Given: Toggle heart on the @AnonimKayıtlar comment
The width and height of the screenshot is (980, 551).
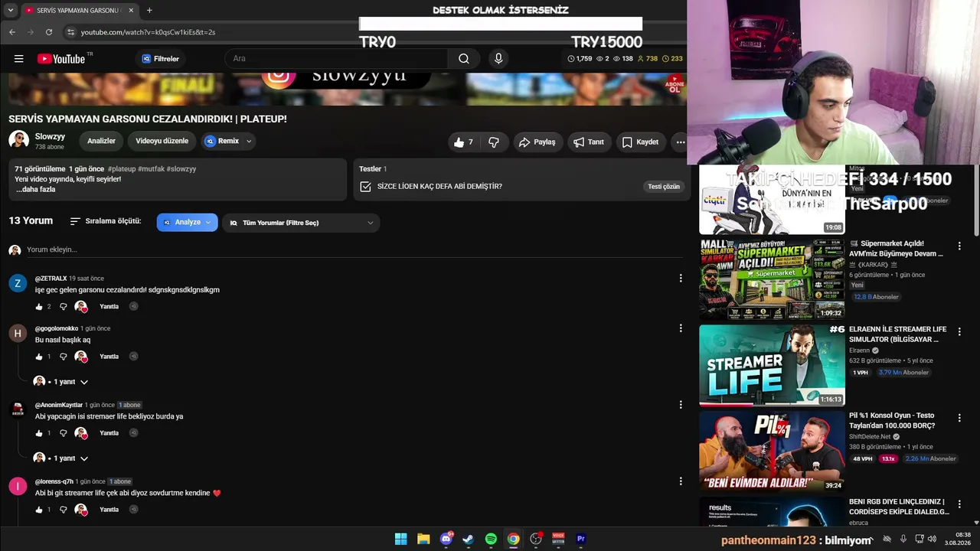Looking at the screenshot, I should (x=81, y=433).
